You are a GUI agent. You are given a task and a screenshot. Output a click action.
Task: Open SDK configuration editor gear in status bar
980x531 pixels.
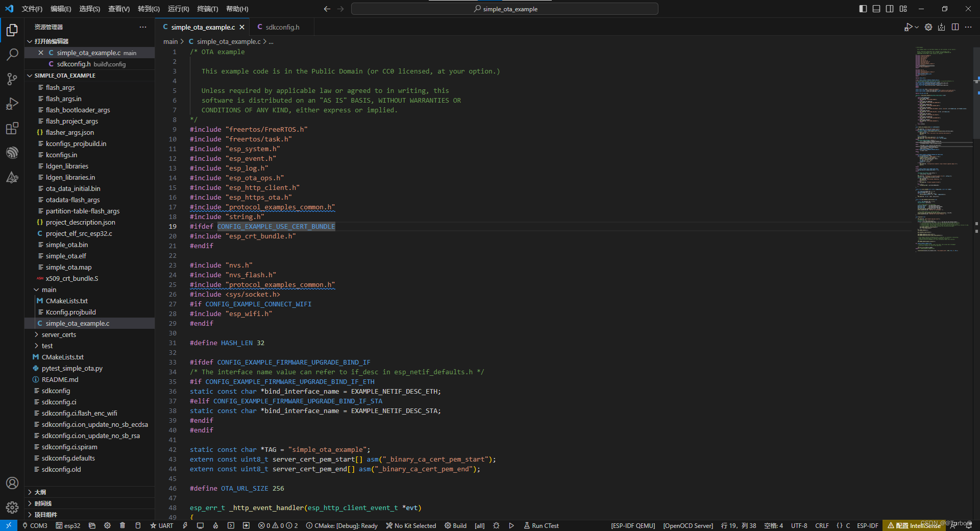tap(107, 525)
